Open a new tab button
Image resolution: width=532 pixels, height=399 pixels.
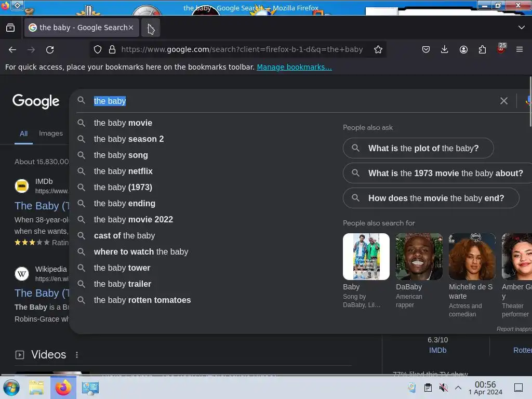pyautogui.click(x=151, y=28)
